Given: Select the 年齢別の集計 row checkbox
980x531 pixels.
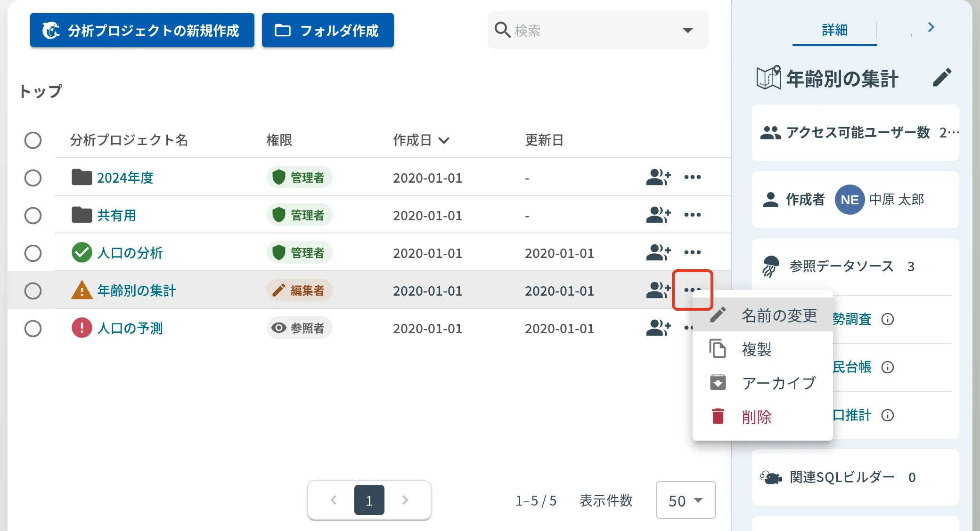Looking at the screenshot, I should tap(33, 291).
